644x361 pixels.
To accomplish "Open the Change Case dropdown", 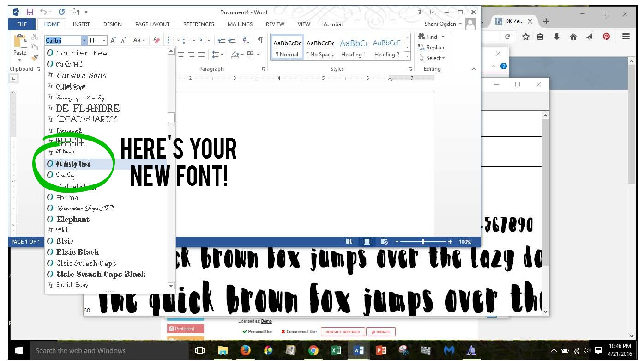I will coord(139,41).
